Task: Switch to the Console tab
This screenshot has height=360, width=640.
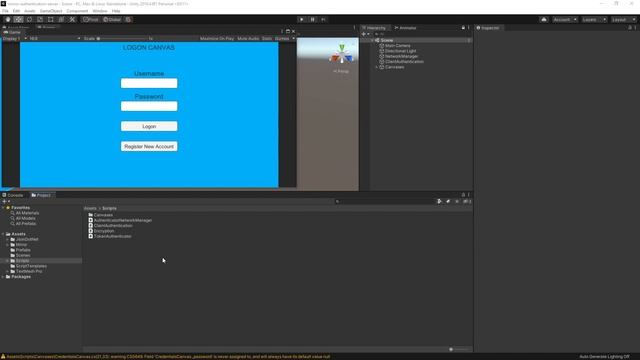Action: (x=13, y=195)
